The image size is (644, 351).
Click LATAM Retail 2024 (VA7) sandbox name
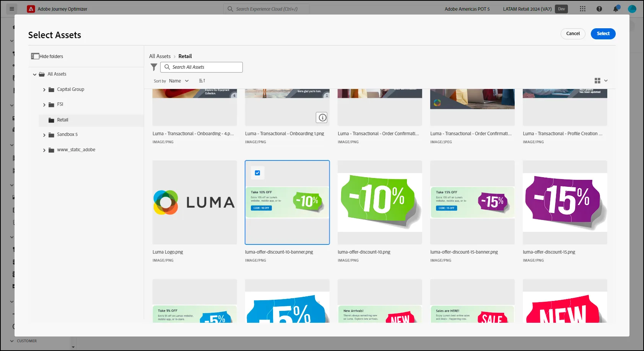point(527,9)
